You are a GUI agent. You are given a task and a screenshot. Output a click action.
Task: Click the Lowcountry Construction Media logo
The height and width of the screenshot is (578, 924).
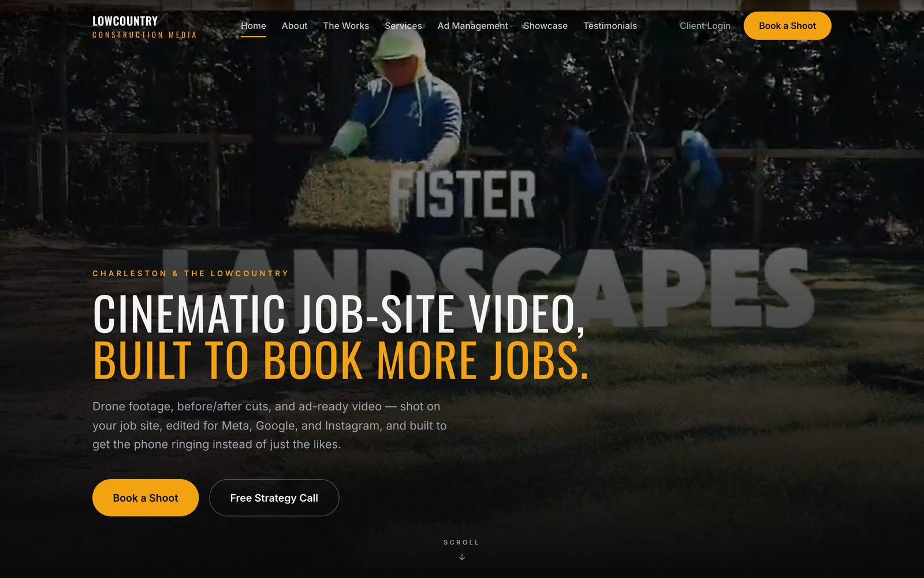[x=144, y=27]
